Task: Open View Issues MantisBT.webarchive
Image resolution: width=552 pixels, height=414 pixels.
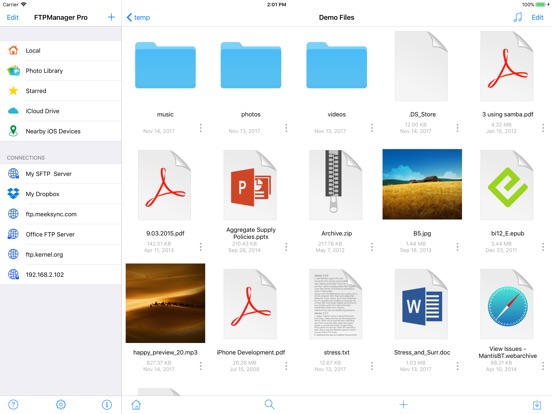Action: pos(507,304)
